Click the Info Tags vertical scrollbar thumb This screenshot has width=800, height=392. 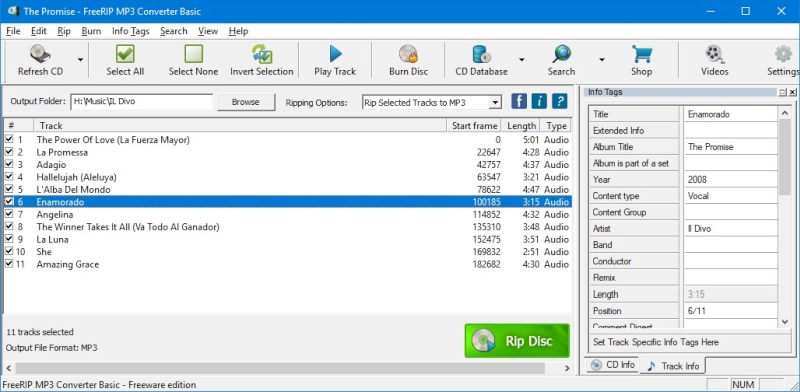click(785, 158)
